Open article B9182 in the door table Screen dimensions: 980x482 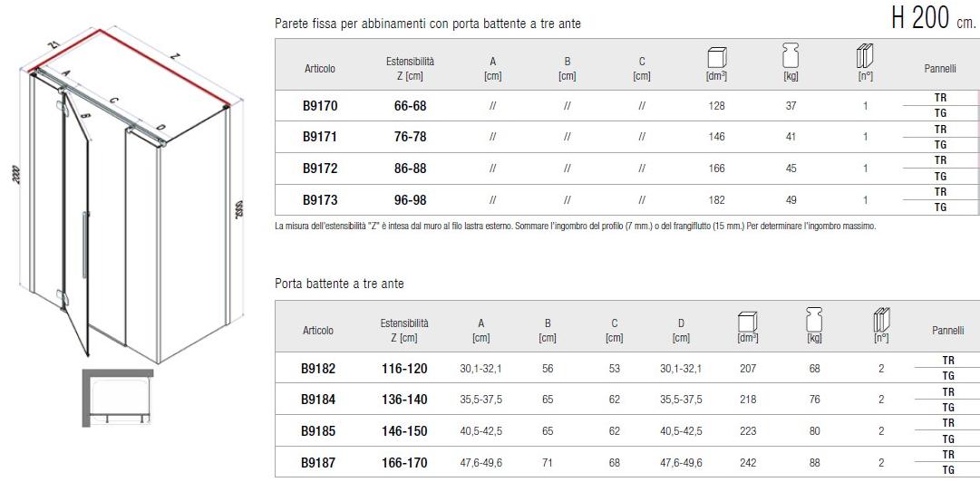(x=318, y=369)
